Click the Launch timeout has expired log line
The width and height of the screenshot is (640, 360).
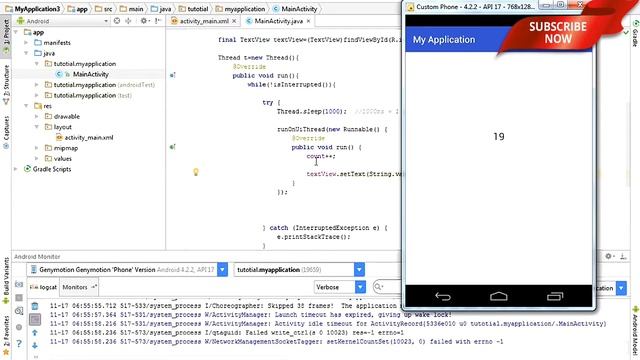coord(363,315)
